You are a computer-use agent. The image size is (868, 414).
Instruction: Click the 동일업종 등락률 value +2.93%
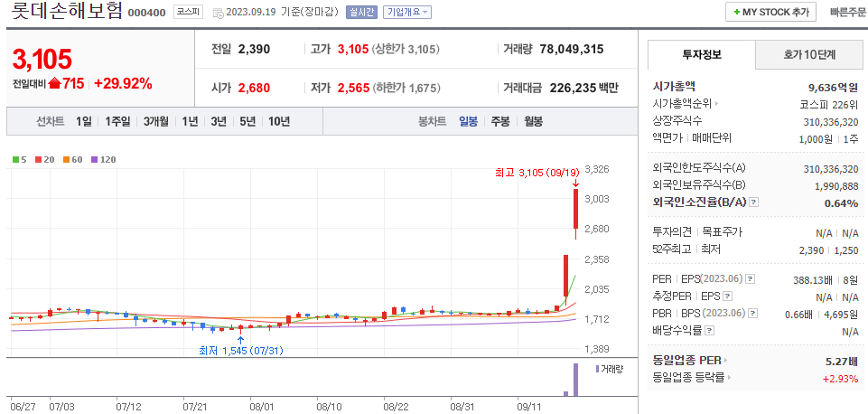(841, 379)
